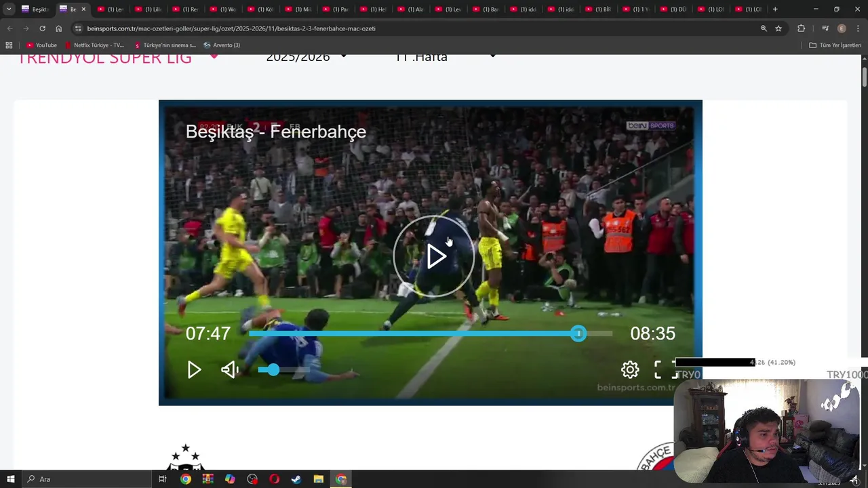Open Copilot from the taskbar
Viewport: 868px width, 488px height.
230,479
